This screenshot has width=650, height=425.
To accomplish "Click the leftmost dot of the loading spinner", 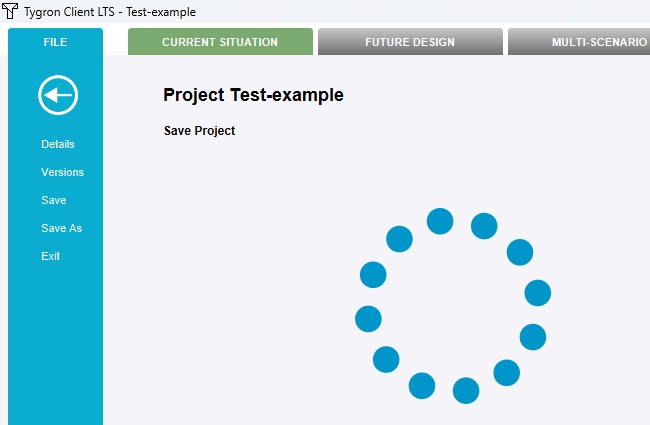I will 368,319.
